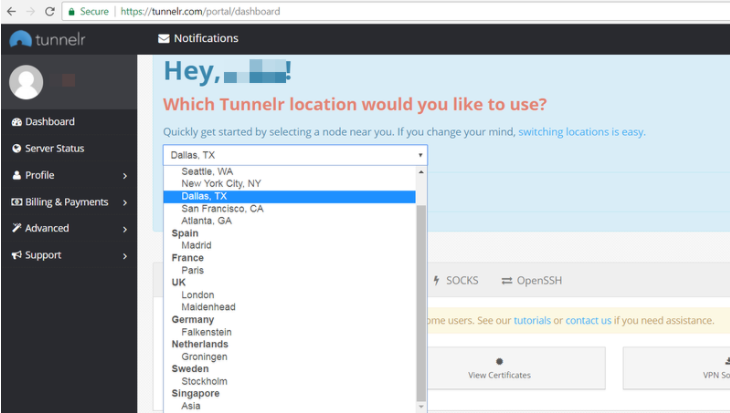Expand the Profile submenu chevron
This screenshot has height=413, width=730.
(125, 176)
